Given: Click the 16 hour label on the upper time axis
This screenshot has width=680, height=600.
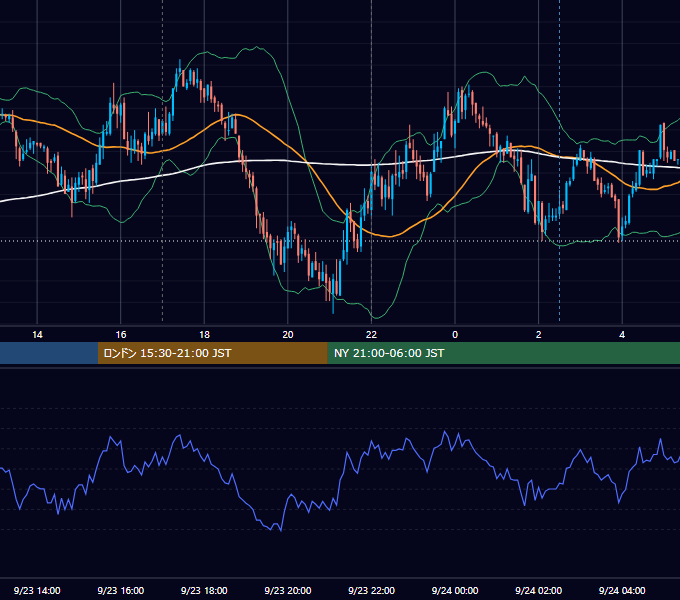Looking at the screenshot, I should pyautogui.click(x=121, y=335).
